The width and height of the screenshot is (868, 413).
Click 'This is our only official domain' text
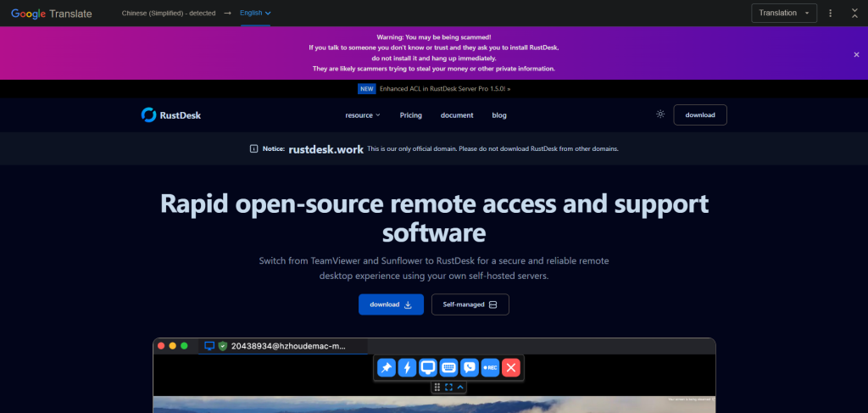(x=492, y=148)
